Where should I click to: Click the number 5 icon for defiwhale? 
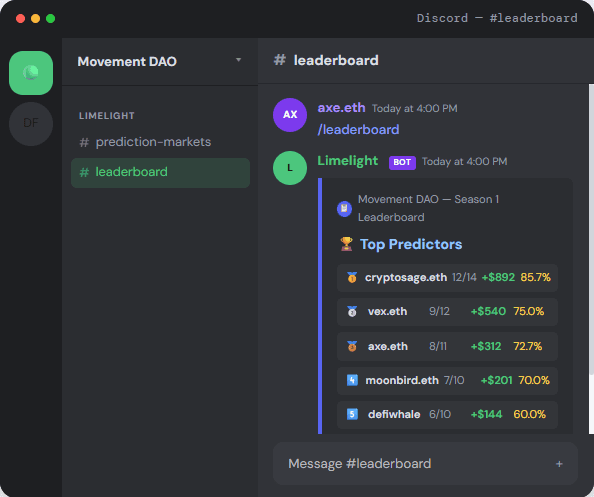click(352, 414)
